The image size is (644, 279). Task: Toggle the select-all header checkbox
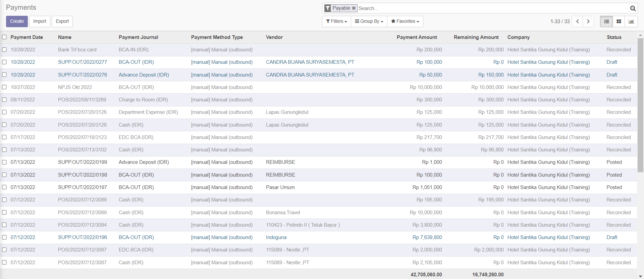[x=4, y=37]
